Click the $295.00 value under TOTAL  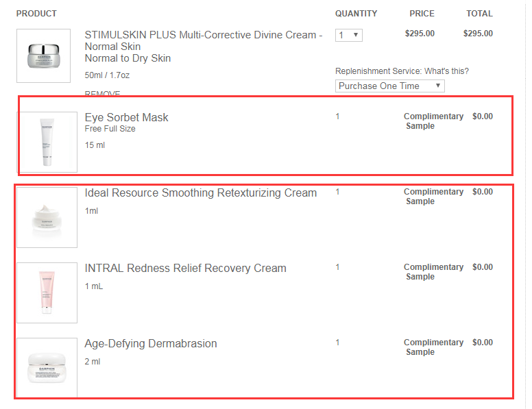pos(478,34)
